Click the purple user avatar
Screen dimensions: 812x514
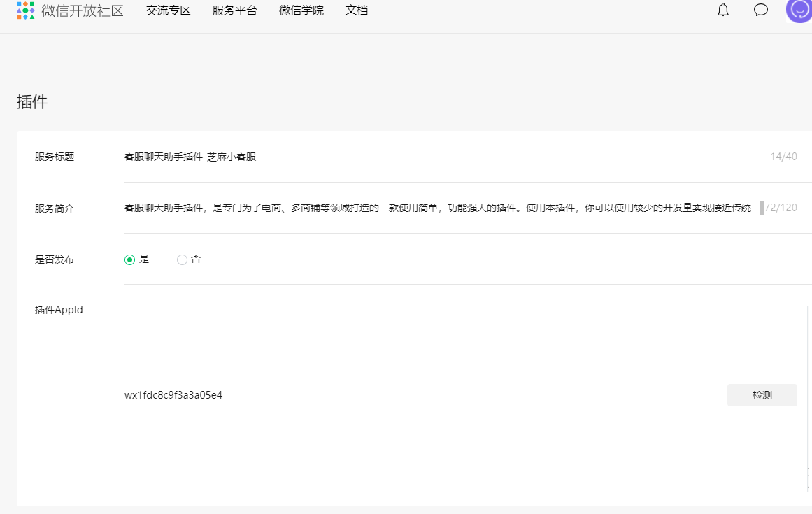pos(799,10)
